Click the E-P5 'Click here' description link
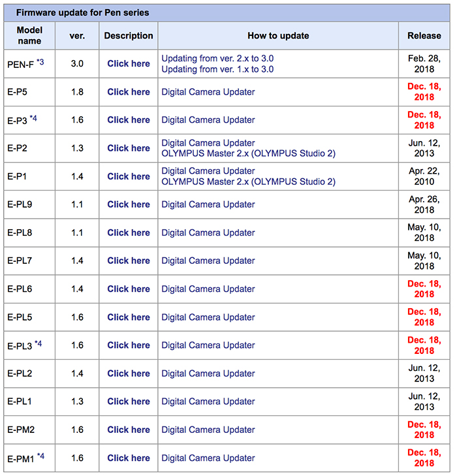 click(129, 92)
